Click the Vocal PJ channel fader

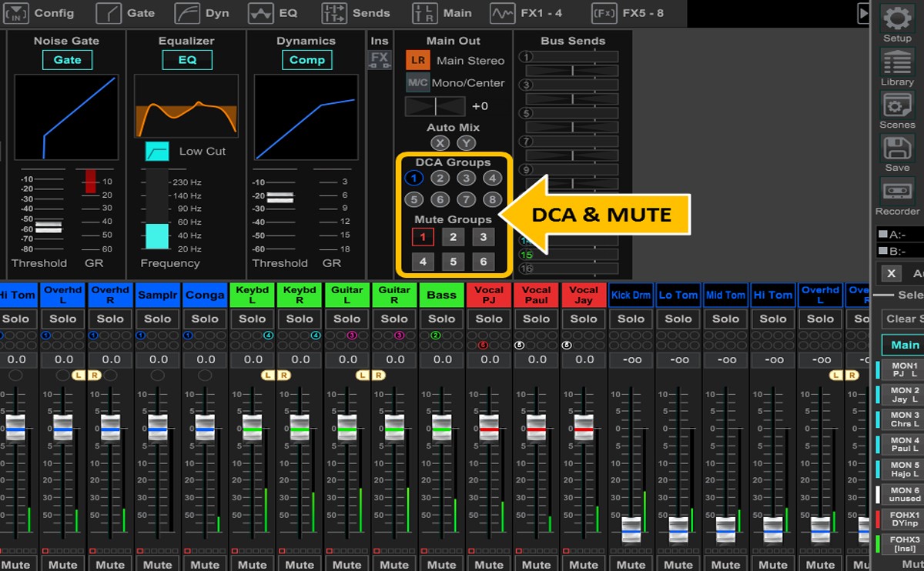489,428
